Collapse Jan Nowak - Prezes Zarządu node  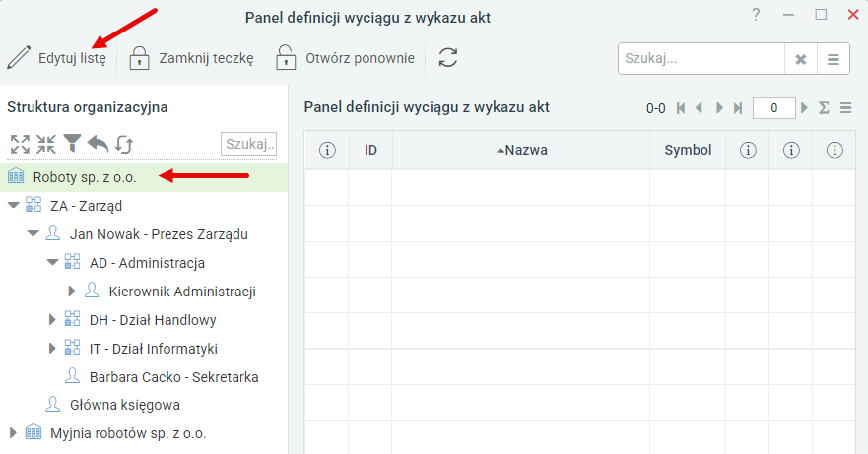(33, 233)
